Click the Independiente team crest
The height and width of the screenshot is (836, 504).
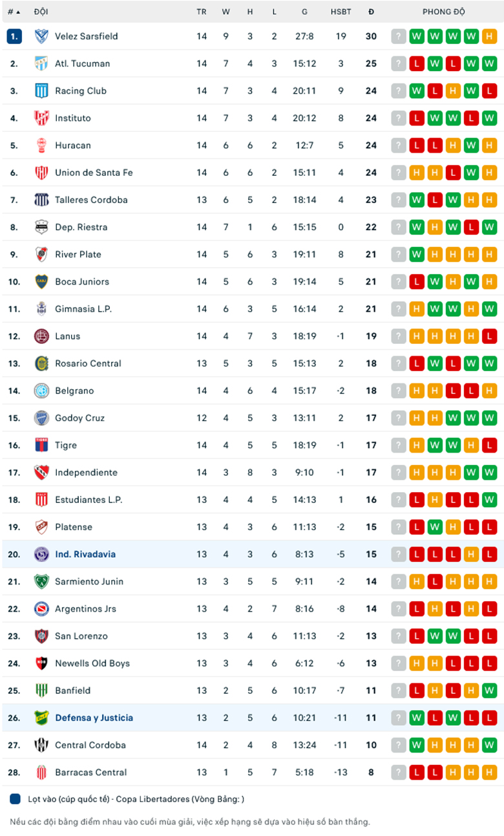[41, 472]
